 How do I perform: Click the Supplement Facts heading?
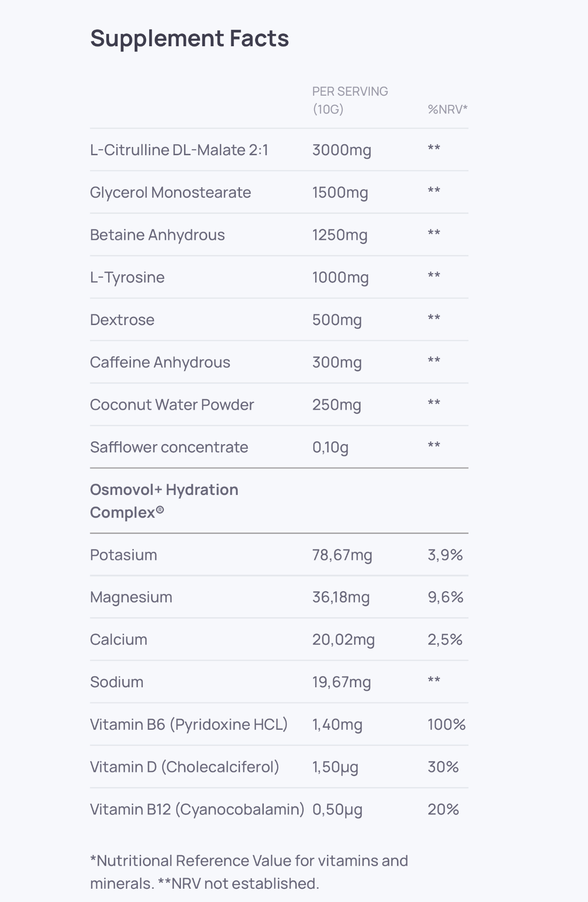tap(189, 38)
